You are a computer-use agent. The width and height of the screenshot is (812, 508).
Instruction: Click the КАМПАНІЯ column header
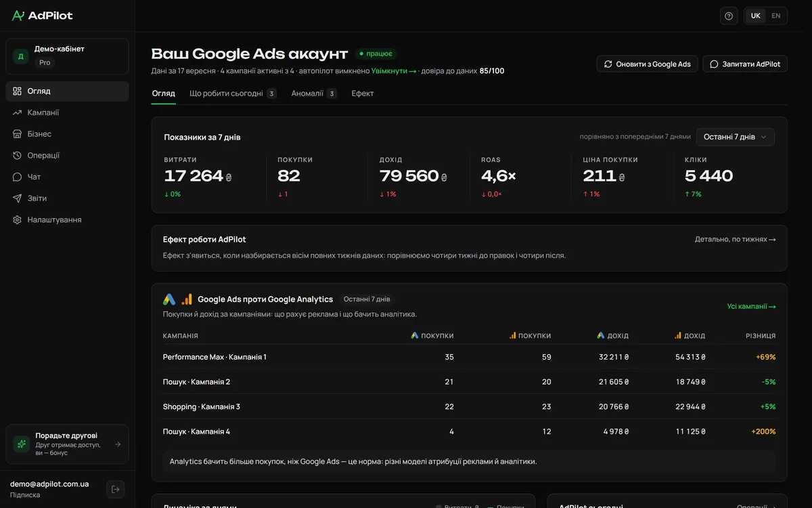[181, 336]
